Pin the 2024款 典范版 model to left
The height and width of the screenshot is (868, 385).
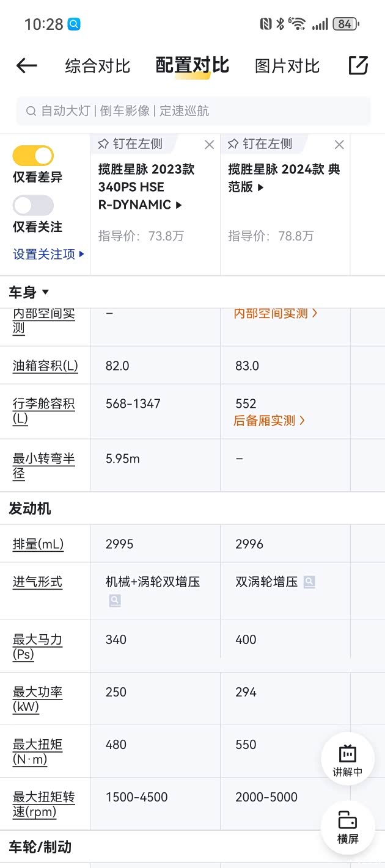(x=260, y=144)
